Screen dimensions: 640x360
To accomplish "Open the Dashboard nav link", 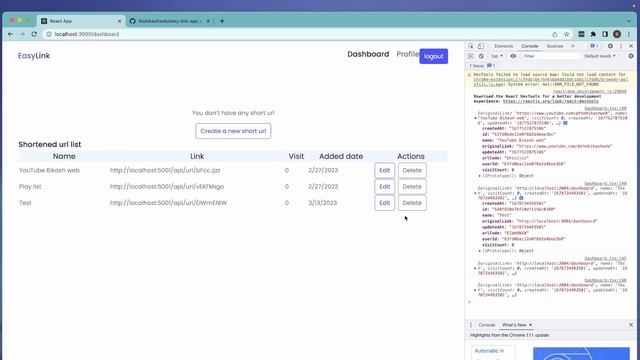I will click(368, 54).
